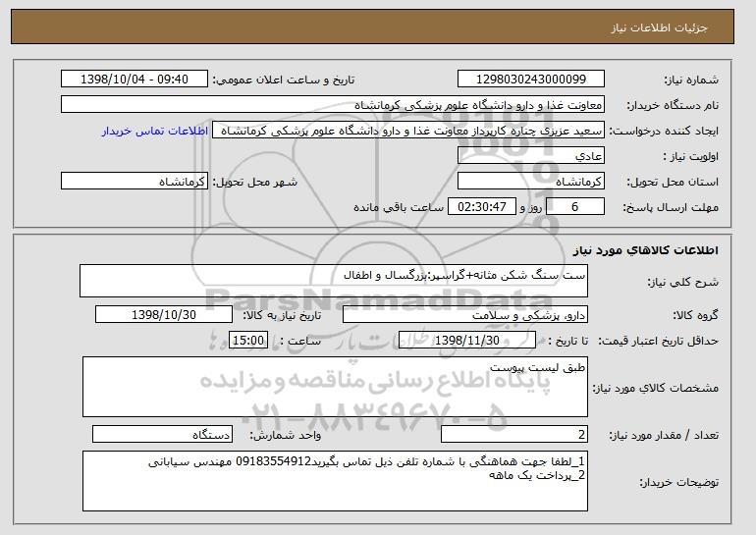Screen dimensions: 756x535
Task: Select the label 'شهر محل تحویل:'
Action: tap(255, 183)
